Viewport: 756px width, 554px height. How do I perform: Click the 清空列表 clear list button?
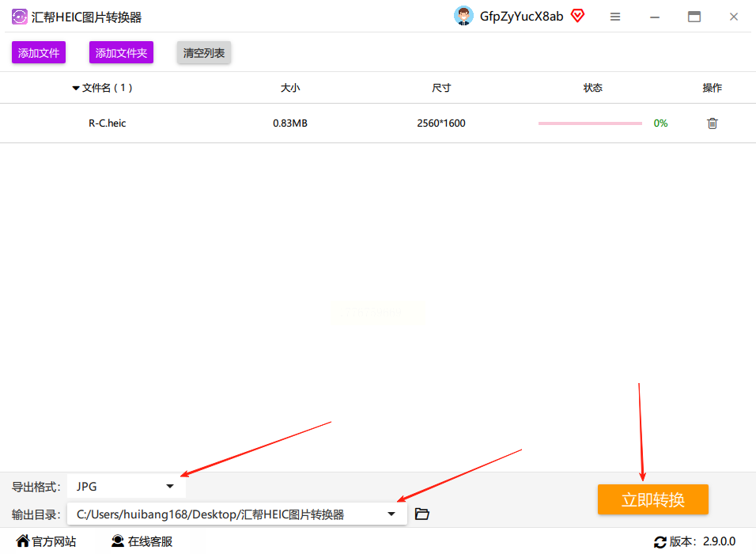204,52
